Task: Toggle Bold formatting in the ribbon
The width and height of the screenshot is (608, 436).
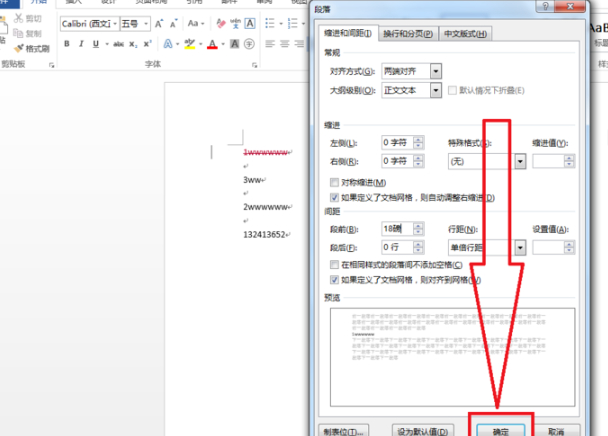Action: point(67,44)
